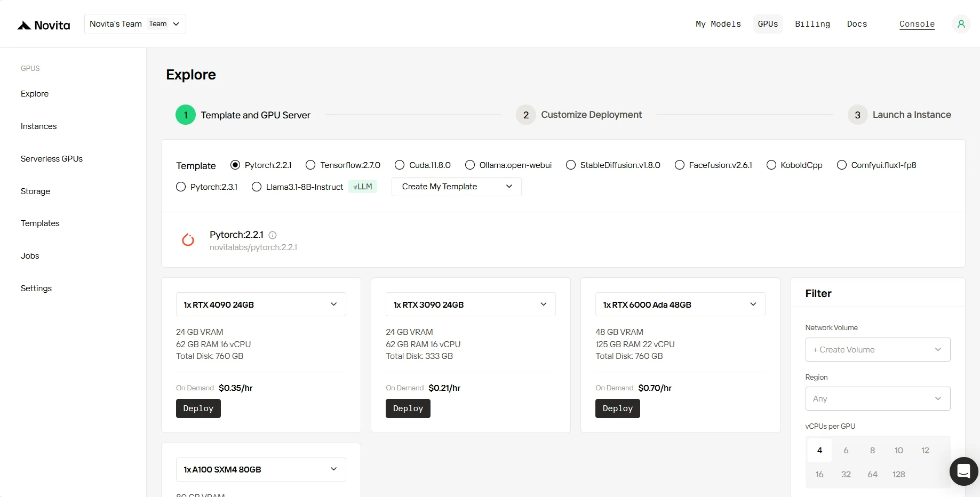Select the StableDiffusion:v1.8.0 template

click(571, 165)
